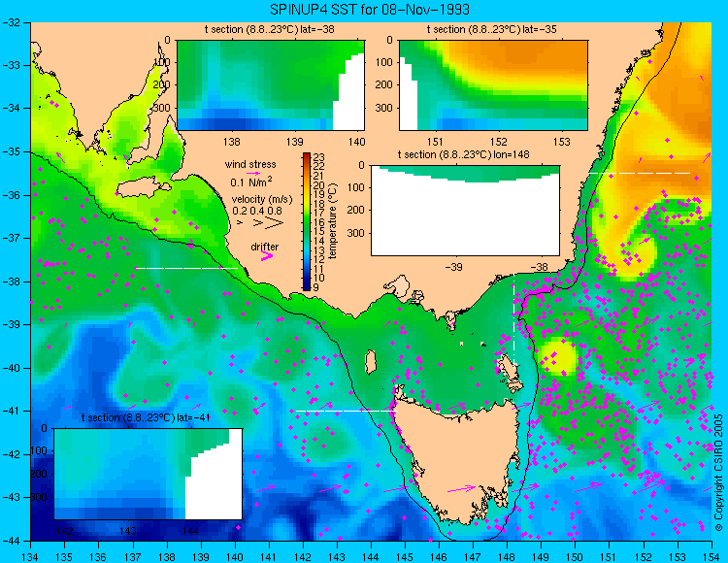
Task: Click the '-39' tick under the lon=148 inset
Action: point(453,267)
